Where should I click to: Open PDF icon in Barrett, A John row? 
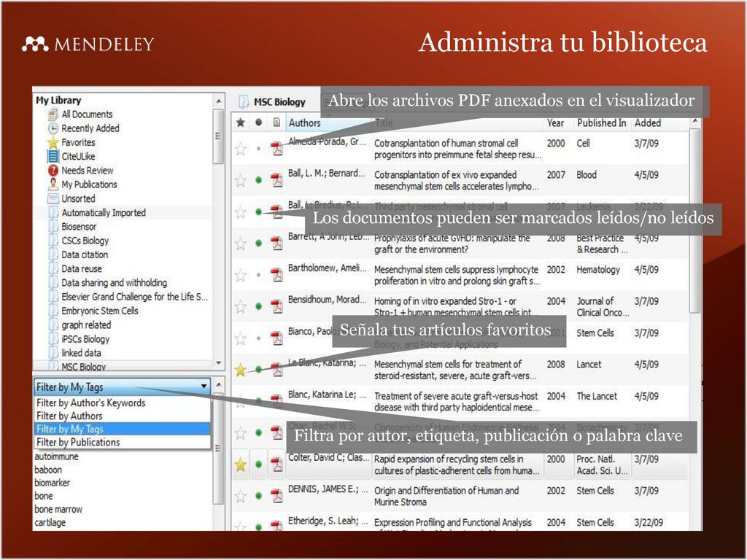pyautogui.click(x=276, y=243)
